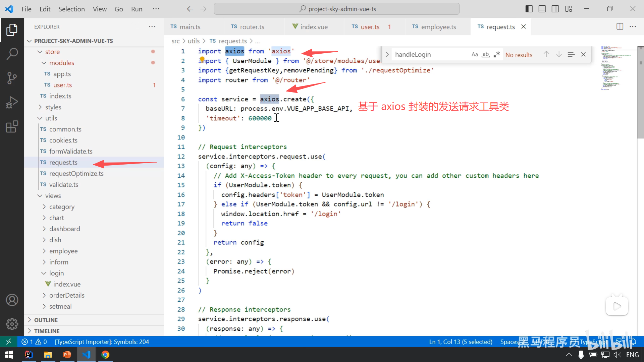Screen dimensions: 644x362
Task: Open Run and Debug view
Action: click(12, 102)
